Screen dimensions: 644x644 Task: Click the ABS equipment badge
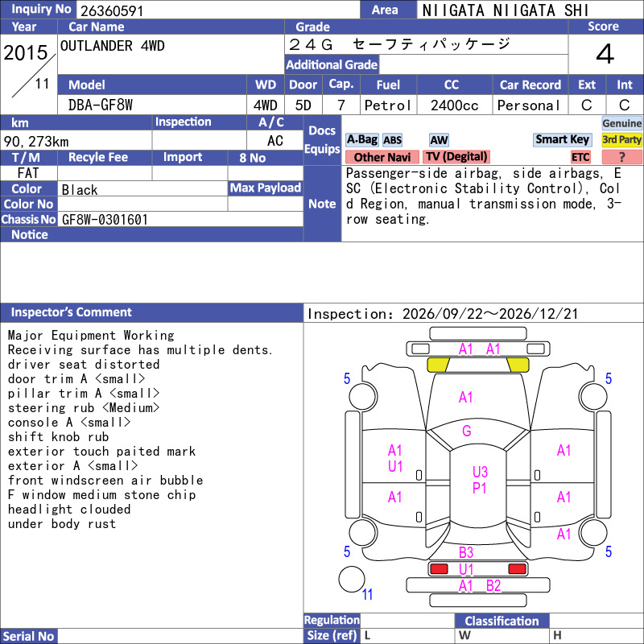coord(392,140)
